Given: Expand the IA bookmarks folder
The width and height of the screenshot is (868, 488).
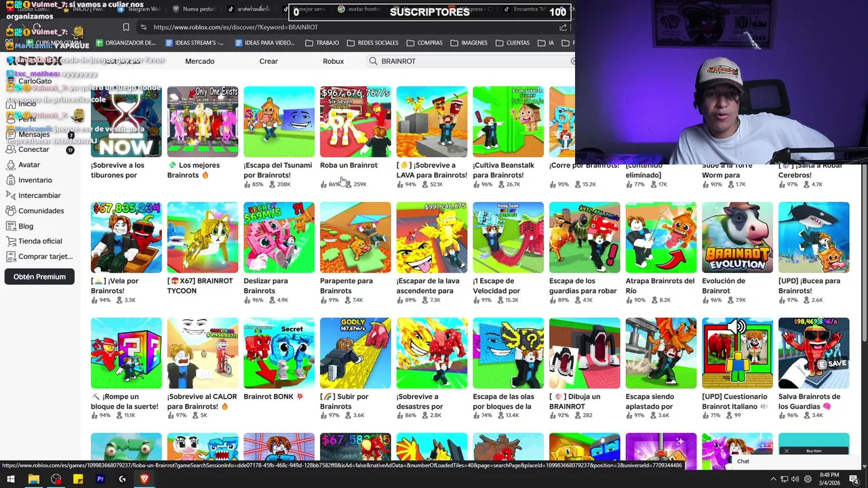Looking at the screenshot, I should (546, 43).
